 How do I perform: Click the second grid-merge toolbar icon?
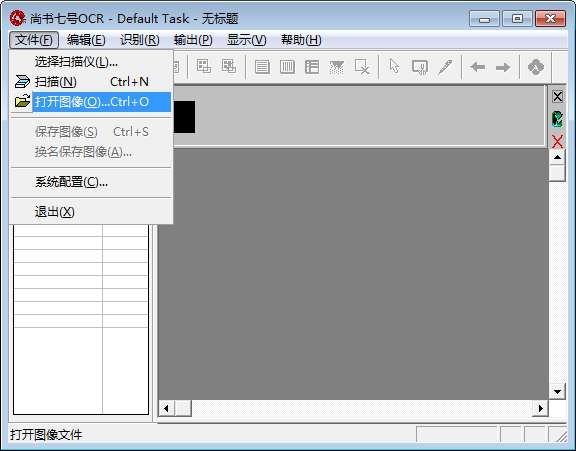click(229, 66)
